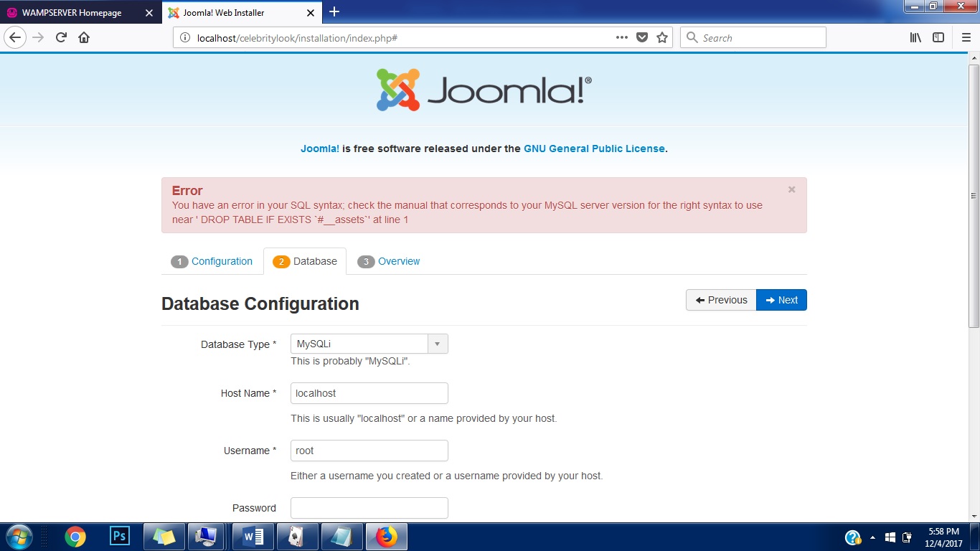
Task: Save this page to Pocket
Action: [642, 37]
